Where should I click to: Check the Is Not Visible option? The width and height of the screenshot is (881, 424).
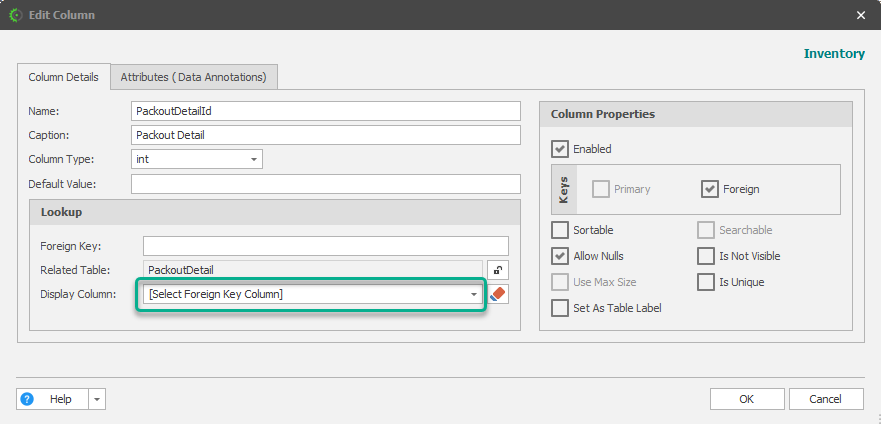706,256
